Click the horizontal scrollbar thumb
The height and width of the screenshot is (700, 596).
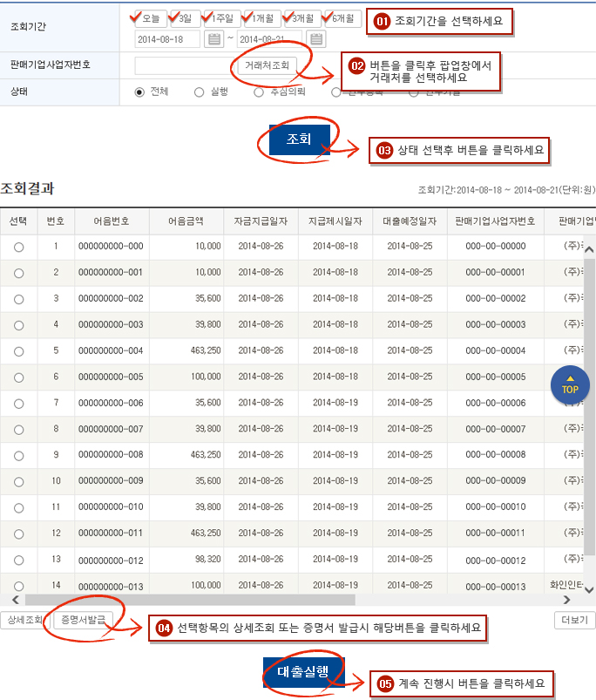click(x=190, y=600)
